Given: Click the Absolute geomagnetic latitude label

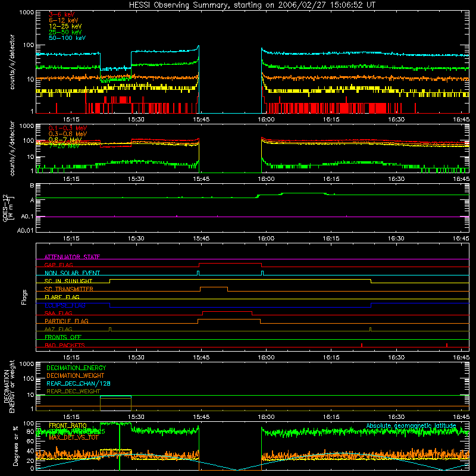Looking at the screenshot, I should (411, 425).
